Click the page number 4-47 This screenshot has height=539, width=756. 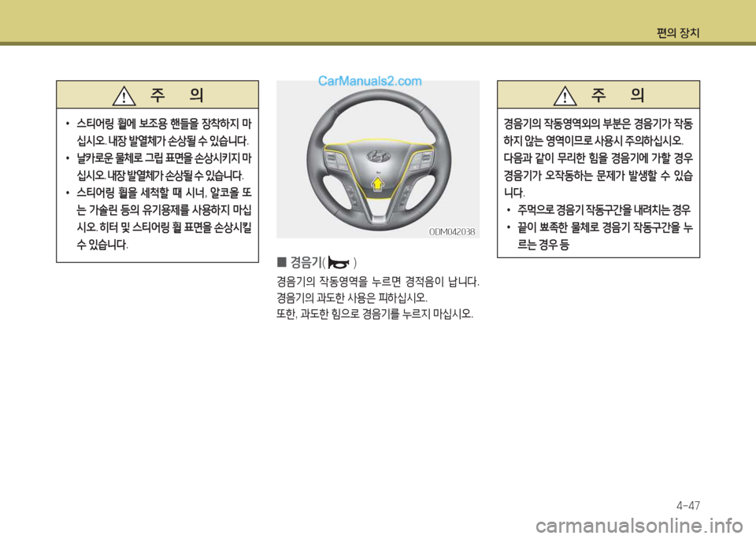click(x=688, y=505)
